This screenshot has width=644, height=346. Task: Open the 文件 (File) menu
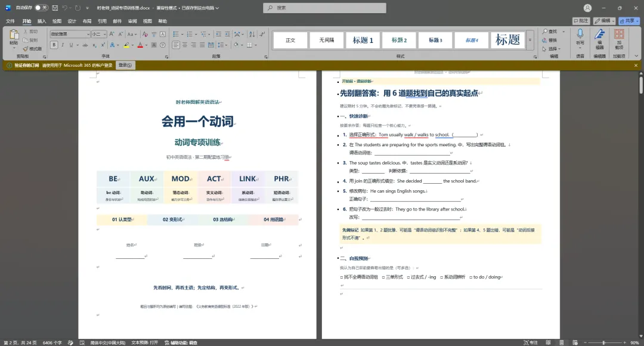point(10,21)
